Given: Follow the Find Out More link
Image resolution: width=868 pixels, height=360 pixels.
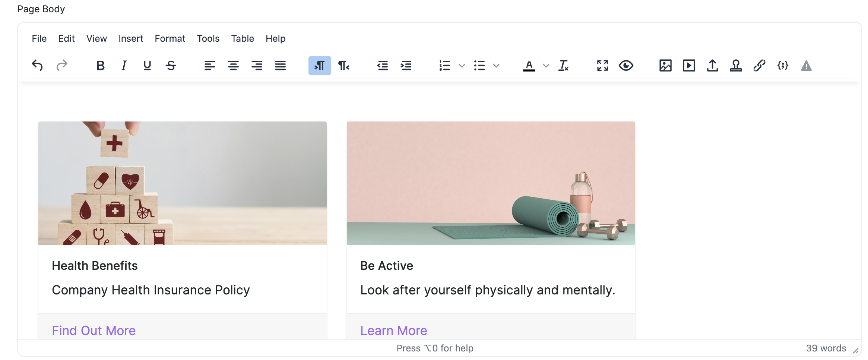Looking at the screenshot, I should 94,331.
